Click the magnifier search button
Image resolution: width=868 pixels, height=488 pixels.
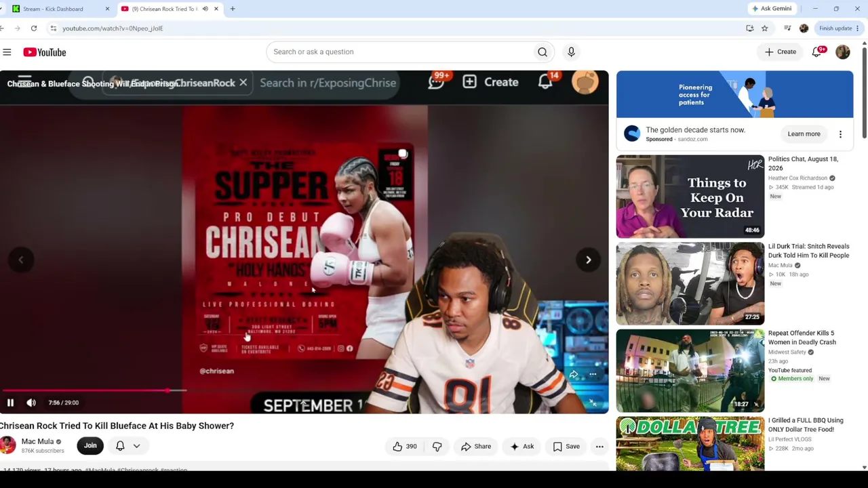click(542, 52)
